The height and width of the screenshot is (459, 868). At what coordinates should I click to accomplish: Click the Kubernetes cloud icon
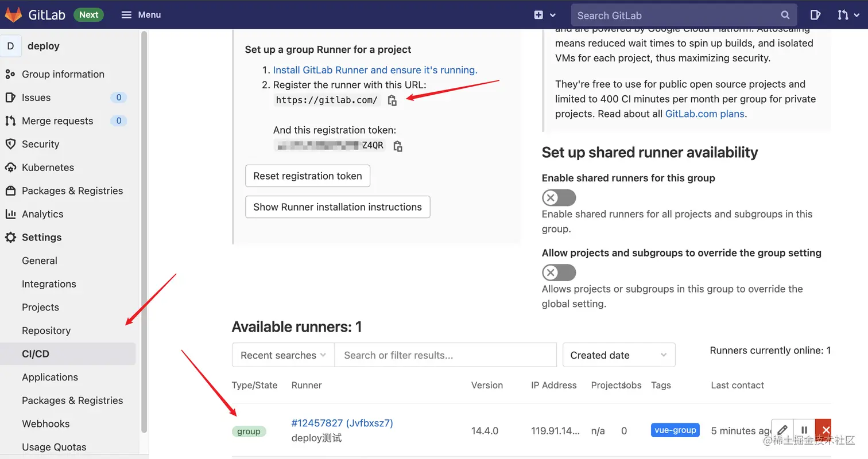pyautogui.click(x=10, y=168)
